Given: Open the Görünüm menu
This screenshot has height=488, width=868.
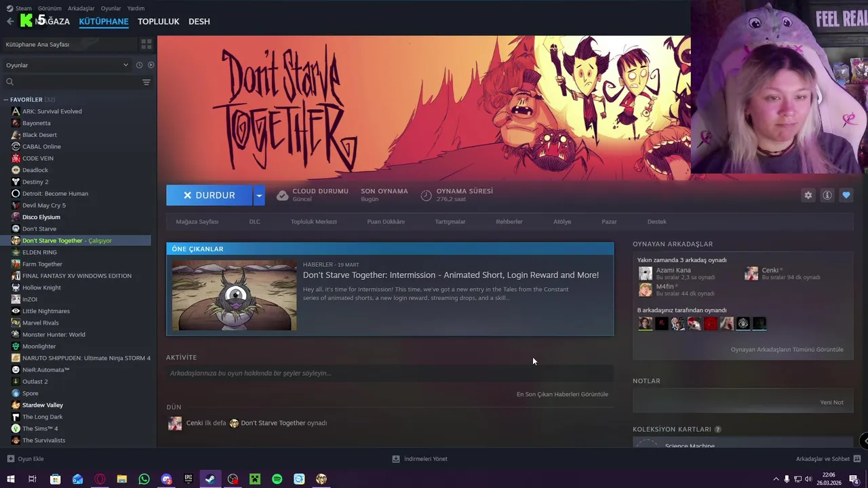Looking at the screenshot, I should (50, 8).
